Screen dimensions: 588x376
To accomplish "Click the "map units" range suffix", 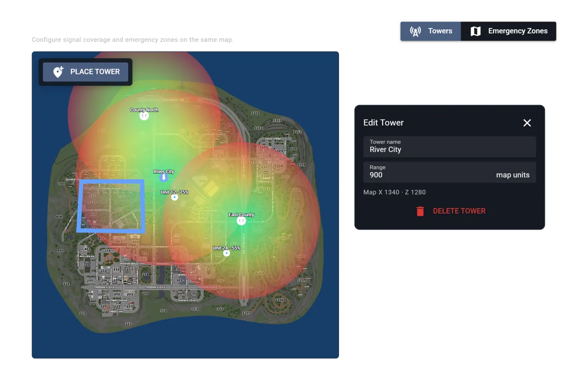I will 513,175.
